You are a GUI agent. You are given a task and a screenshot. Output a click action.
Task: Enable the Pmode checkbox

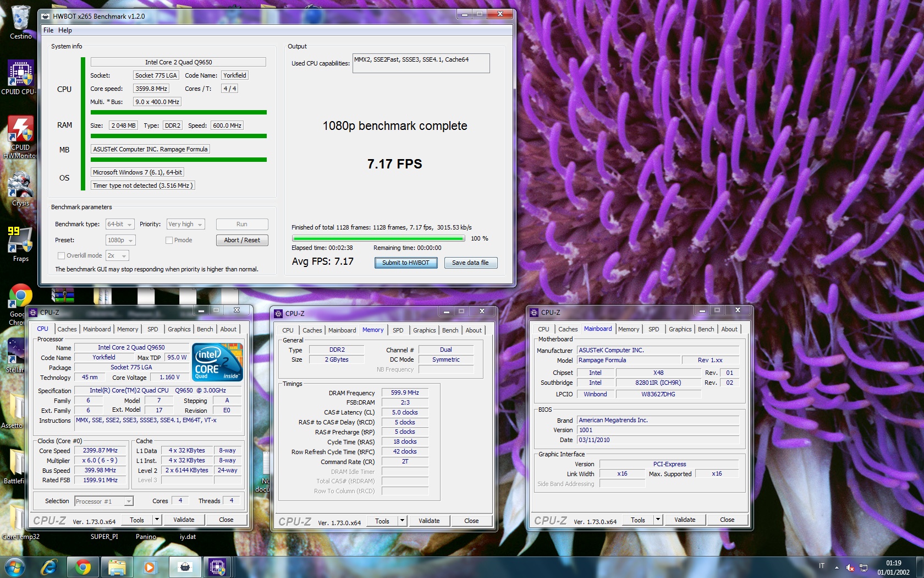tap(169, 240)
